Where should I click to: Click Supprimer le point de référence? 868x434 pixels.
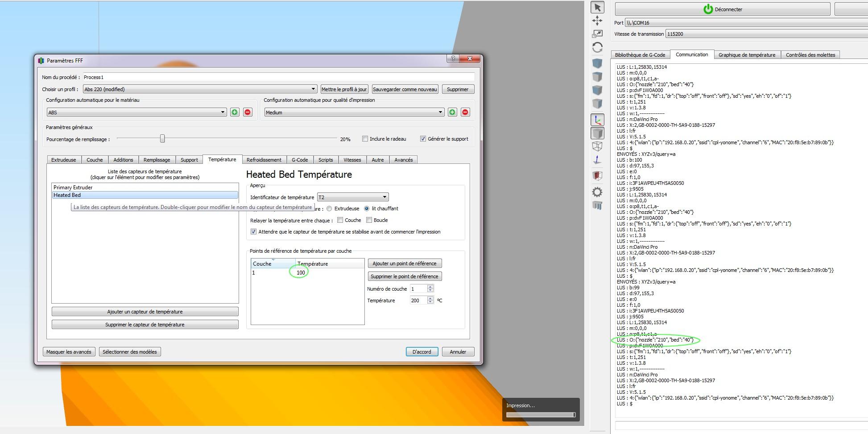(405, 276)
